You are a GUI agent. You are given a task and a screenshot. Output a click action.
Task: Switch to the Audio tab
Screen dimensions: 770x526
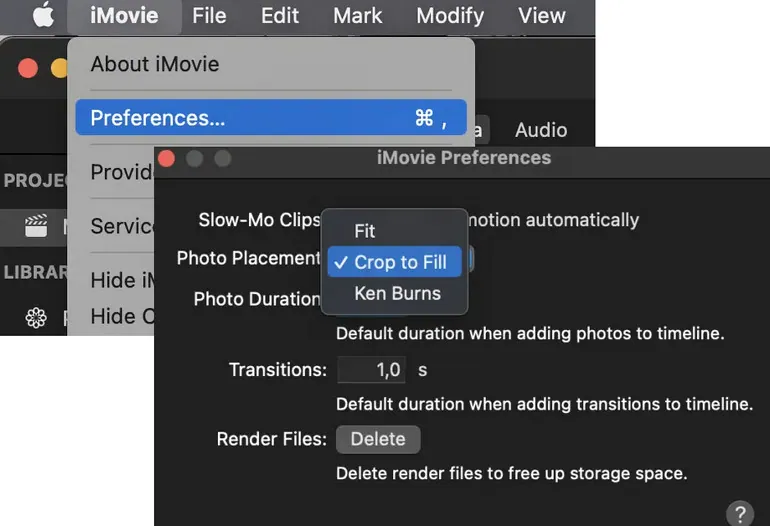tap(541, 130)
